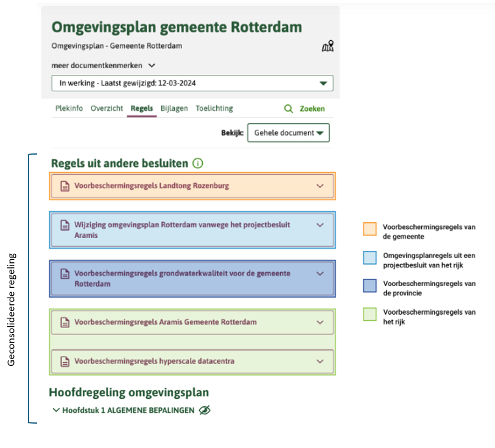
Task: Collapse Hoofdstuk 1 Algemene Bepalingen chapter
Action: pos(57,410)
